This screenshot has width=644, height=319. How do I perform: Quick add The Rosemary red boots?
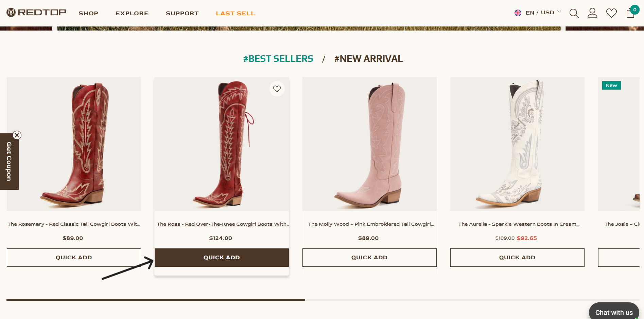pos(74,258)
